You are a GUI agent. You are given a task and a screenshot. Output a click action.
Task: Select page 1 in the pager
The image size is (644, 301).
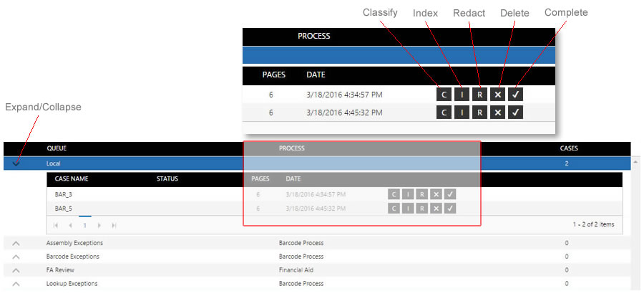pos(84,225)
